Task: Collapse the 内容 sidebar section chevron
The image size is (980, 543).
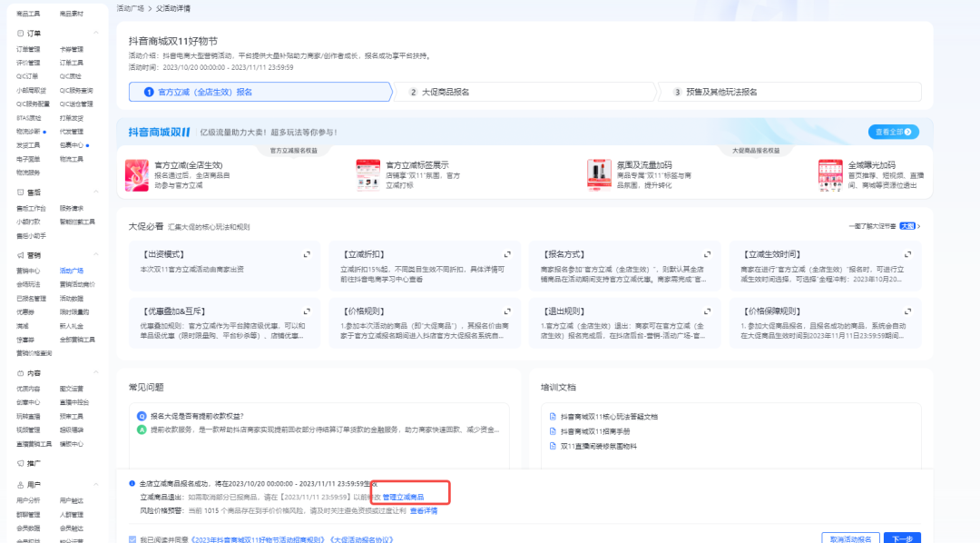Action: click(95, 373)
